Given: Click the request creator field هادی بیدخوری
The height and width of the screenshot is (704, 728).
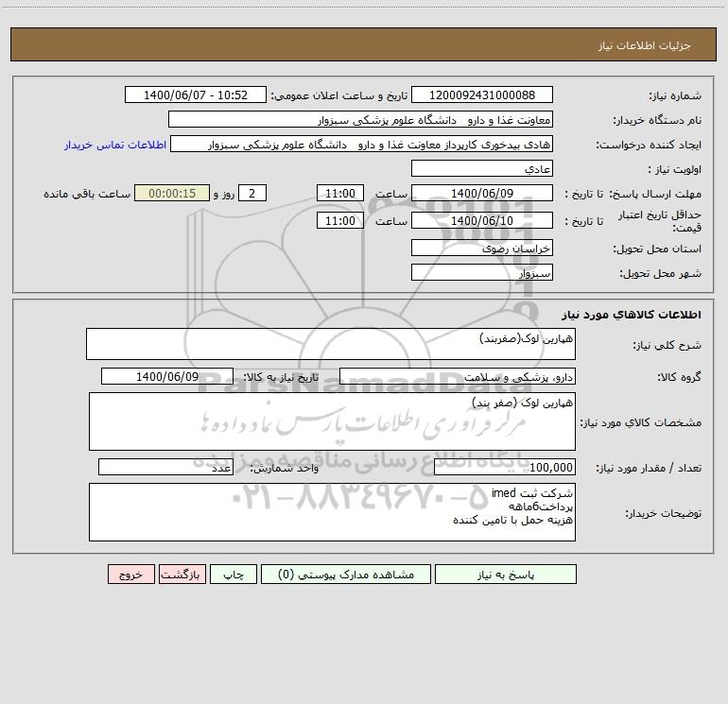Looking at the screenshot, I should (362, 144).
